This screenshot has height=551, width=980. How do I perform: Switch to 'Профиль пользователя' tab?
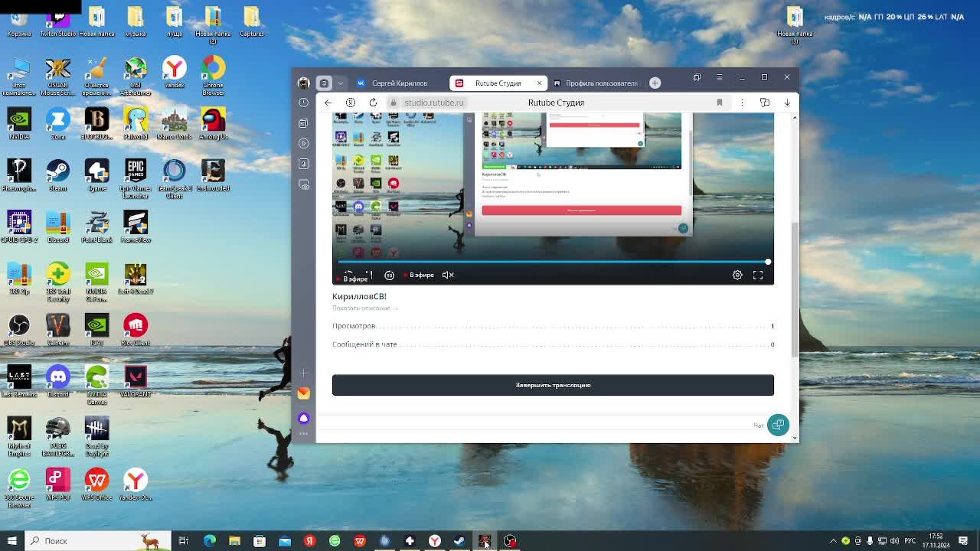click(596, 83)
